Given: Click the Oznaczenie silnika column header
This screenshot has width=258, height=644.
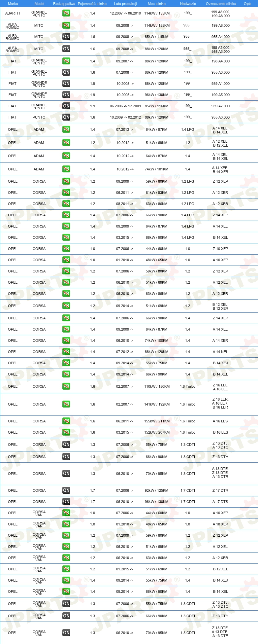Looking at the screenshot, I should pyautogui.click(x=221, y=4).
